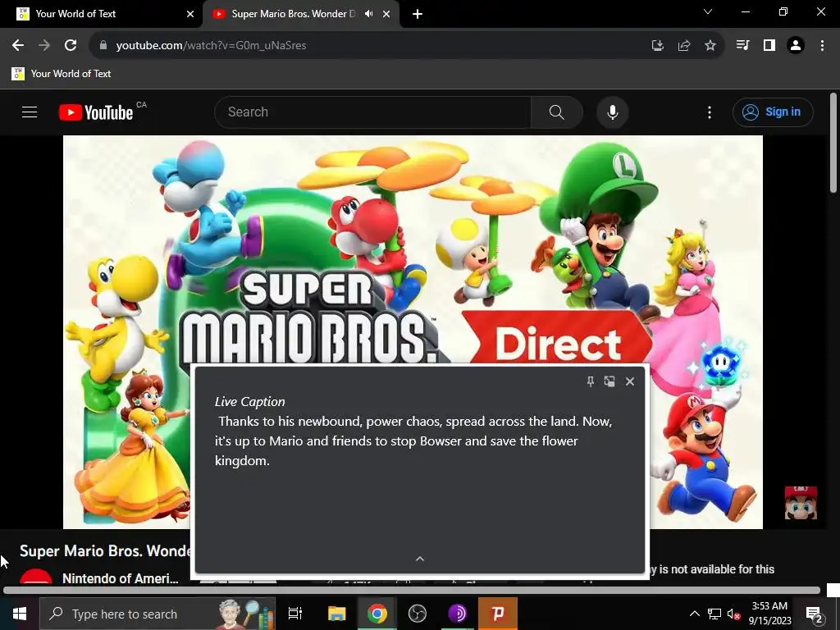Viewport: 840px width, 630px height.
Task: Open a new browser tab
Action: (x=418, y=14)
